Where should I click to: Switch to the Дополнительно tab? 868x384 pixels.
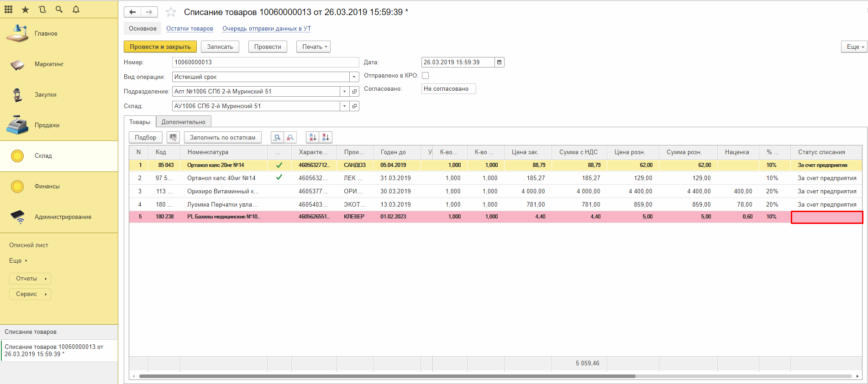(x=183, y=122)
